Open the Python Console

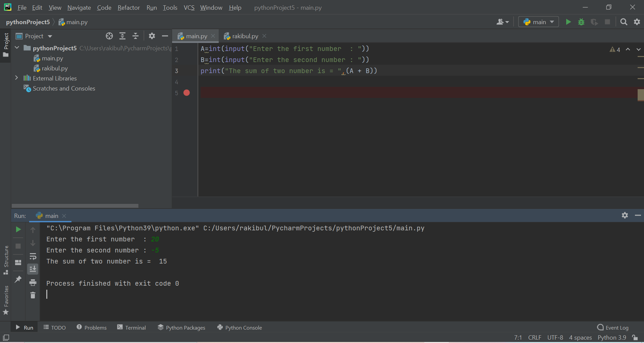point(239,328)
